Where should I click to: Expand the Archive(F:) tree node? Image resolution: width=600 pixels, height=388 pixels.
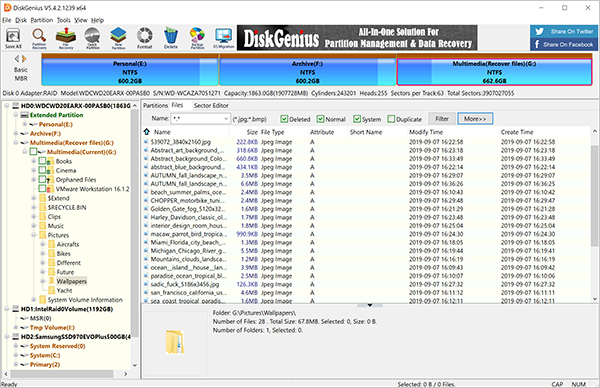pos(16,133)
